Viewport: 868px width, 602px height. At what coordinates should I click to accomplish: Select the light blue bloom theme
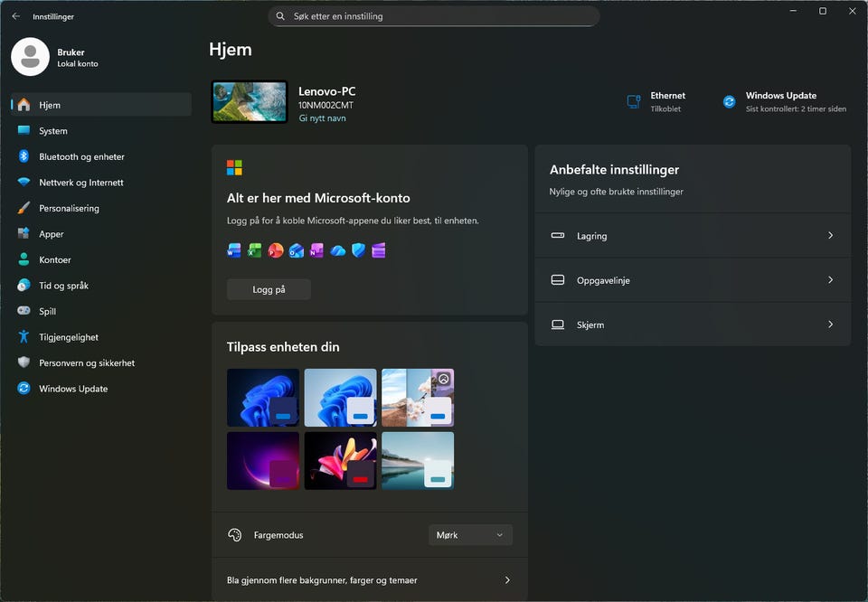pyautogui.click(x=341, y=398)
